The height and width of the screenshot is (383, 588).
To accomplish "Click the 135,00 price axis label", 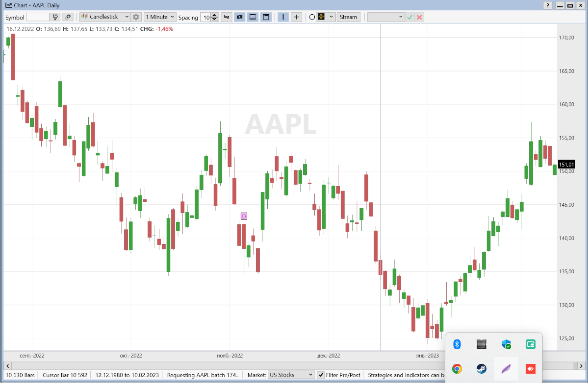I will [x=566, y=271].
